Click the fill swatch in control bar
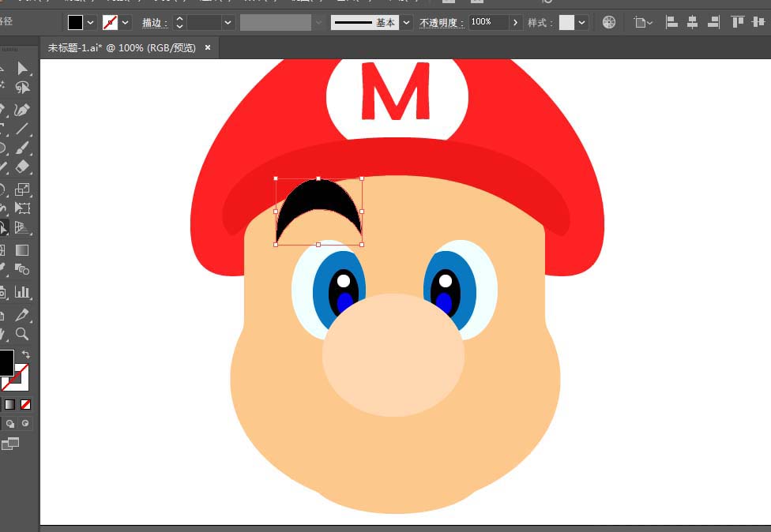 point(75,22)
